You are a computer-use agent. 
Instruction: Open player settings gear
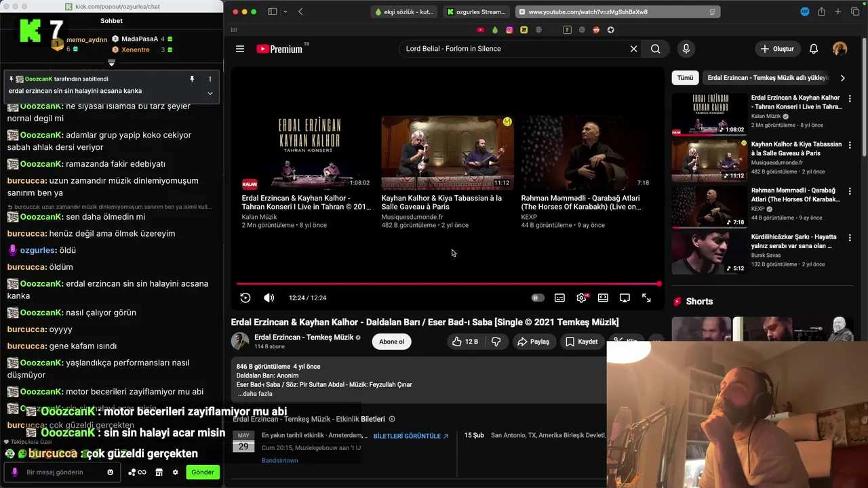tap(581, 298)
